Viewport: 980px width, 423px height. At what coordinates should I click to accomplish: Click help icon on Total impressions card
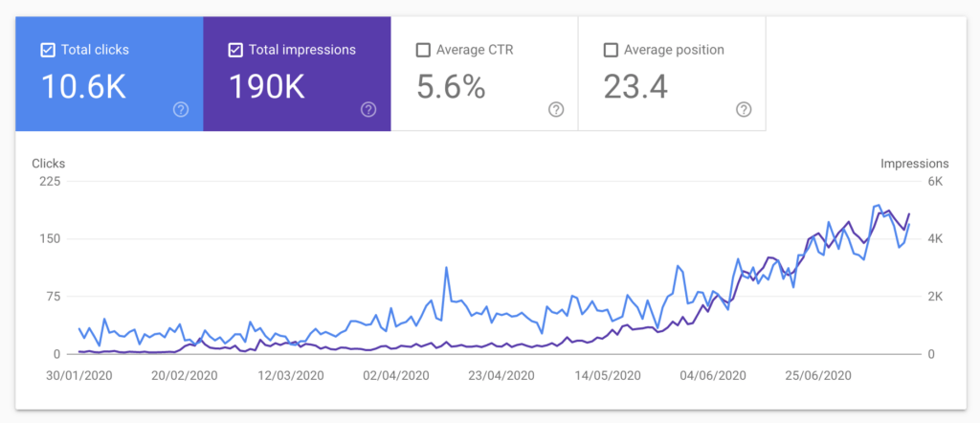coord(368,110)
